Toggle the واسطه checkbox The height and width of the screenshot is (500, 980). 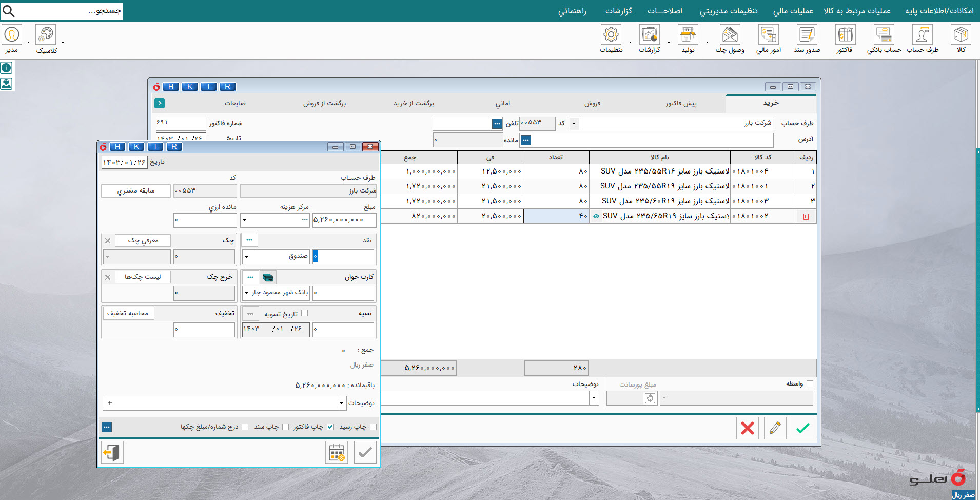tap(810, 383)
